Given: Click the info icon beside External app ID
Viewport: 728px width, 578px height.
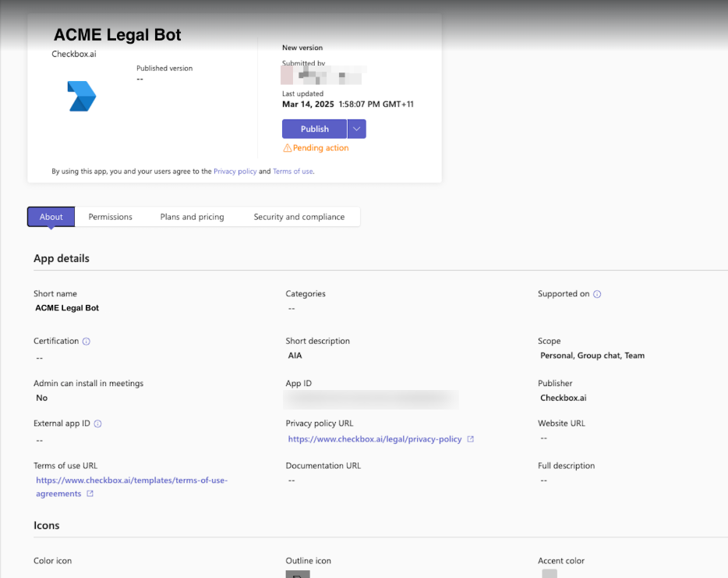Looking at the screenshot, I should 97,424.
